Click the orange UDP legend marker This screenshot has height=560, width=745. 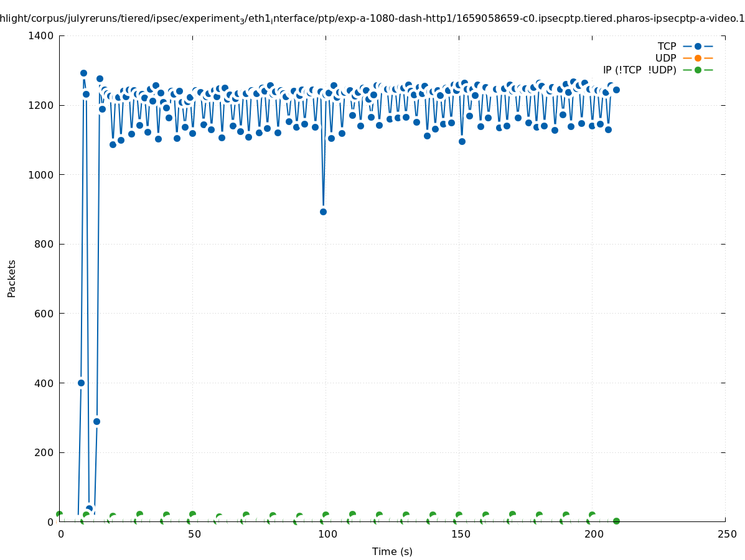coord(698,58)
